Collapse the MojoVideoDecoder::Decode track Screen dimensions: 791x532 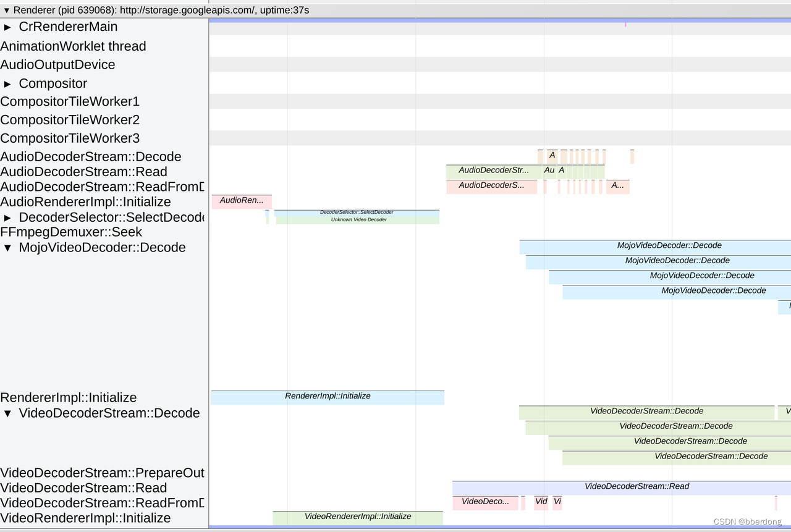tap(7, 248)
